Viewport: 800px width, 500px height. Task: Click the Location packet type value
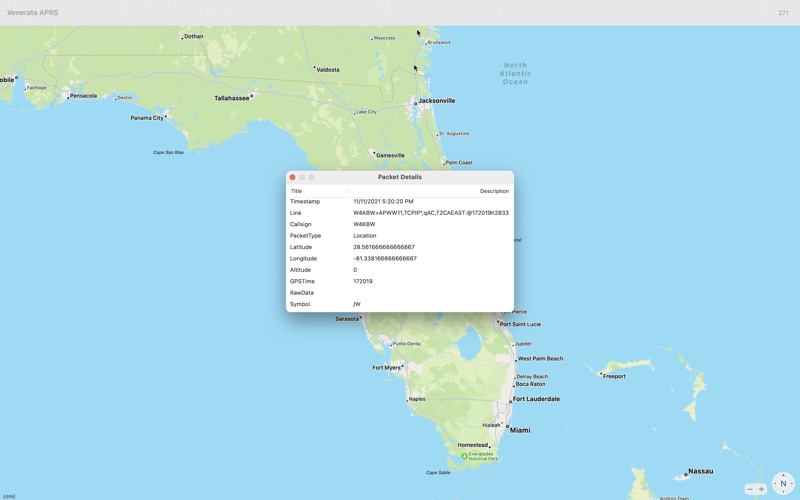point(364,236)
